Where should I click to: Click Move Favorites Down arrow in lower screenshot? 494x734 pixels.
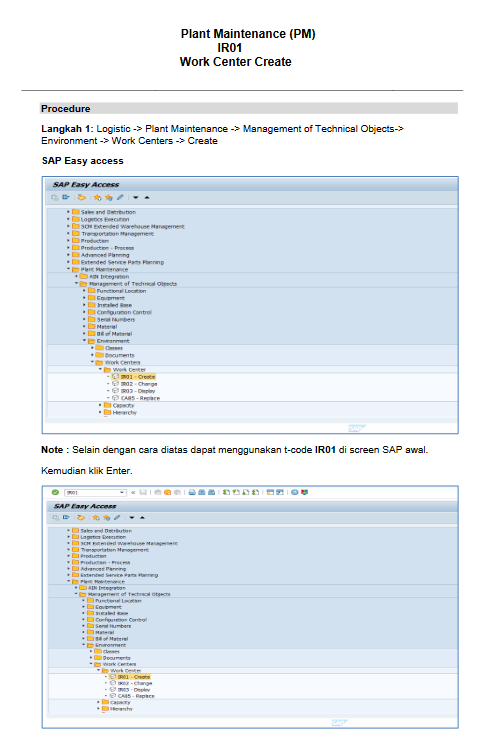click(x=132, y=518)
